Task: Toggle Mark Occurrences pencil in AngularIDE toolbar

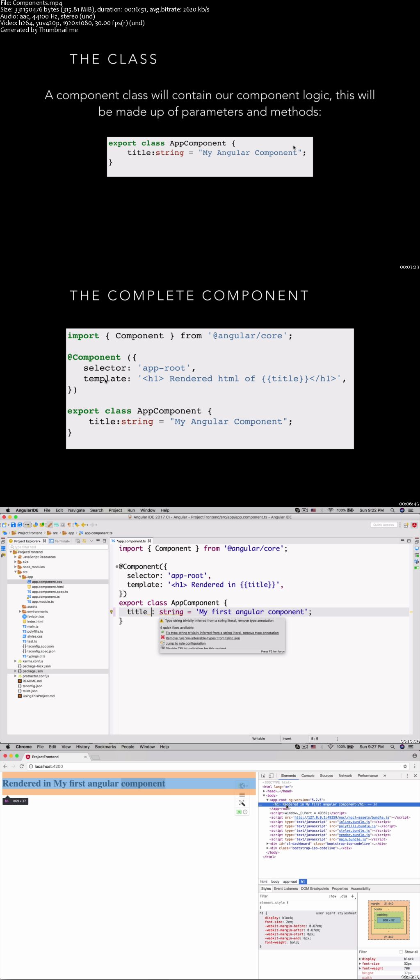Action: tap(50, 525)
